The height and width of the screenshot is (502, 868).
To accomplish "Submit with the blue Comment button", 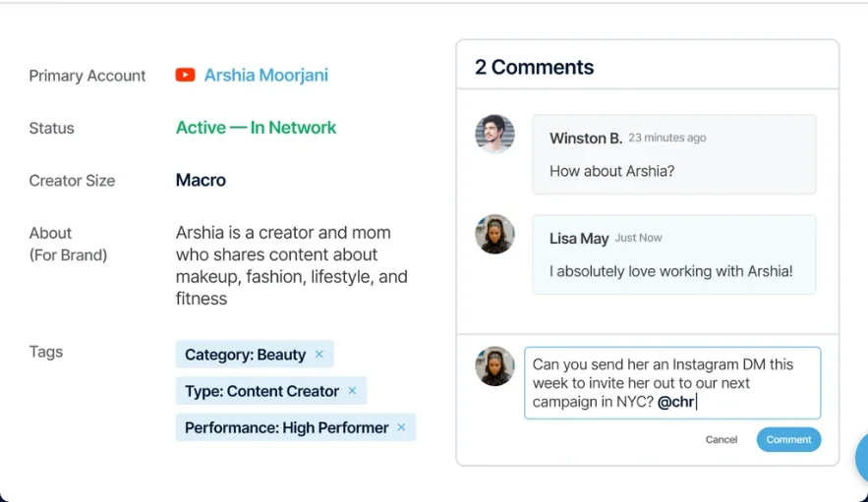I will click(x=788, y=439).
